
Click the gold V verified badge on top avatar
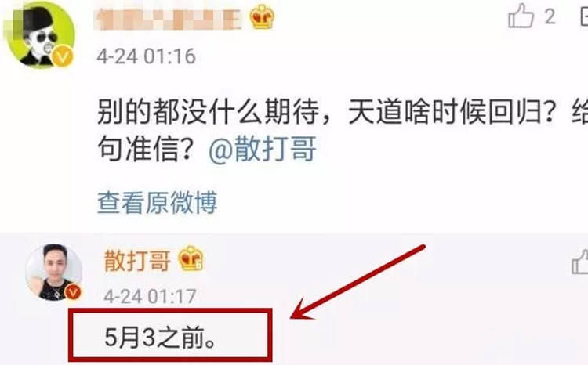62,56
